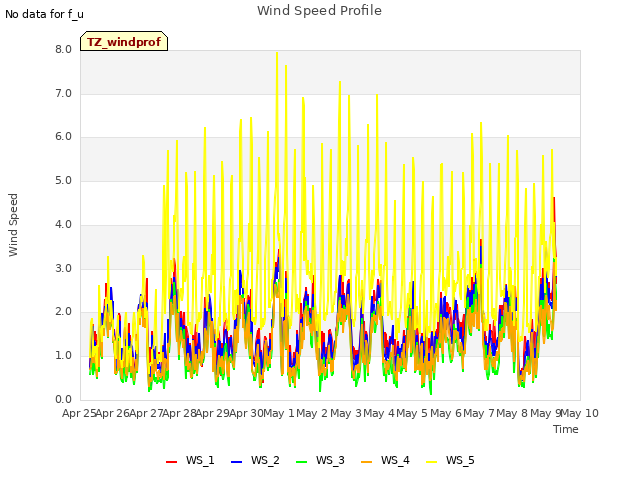Click the tallest yellow WS_5 peak near 8.0
The image size is (640, 480).
coord(277,53)
